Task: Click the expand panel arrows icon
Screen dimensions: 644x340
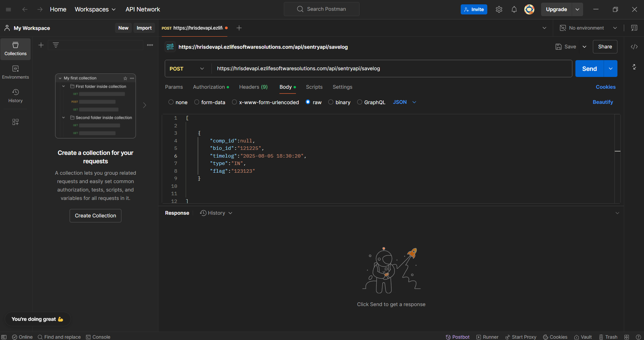Action: pyautogui.click(x=634, y=67)
